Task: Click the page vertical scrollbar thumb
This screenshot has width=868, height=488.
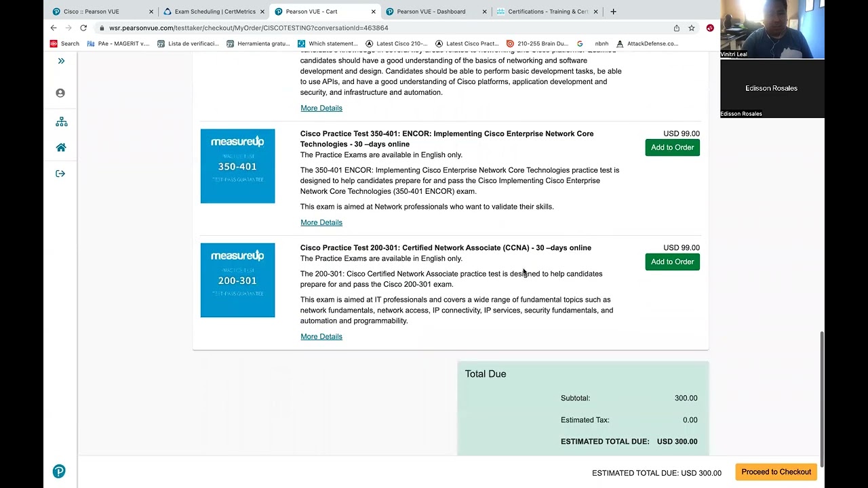Action: point(822,399)
